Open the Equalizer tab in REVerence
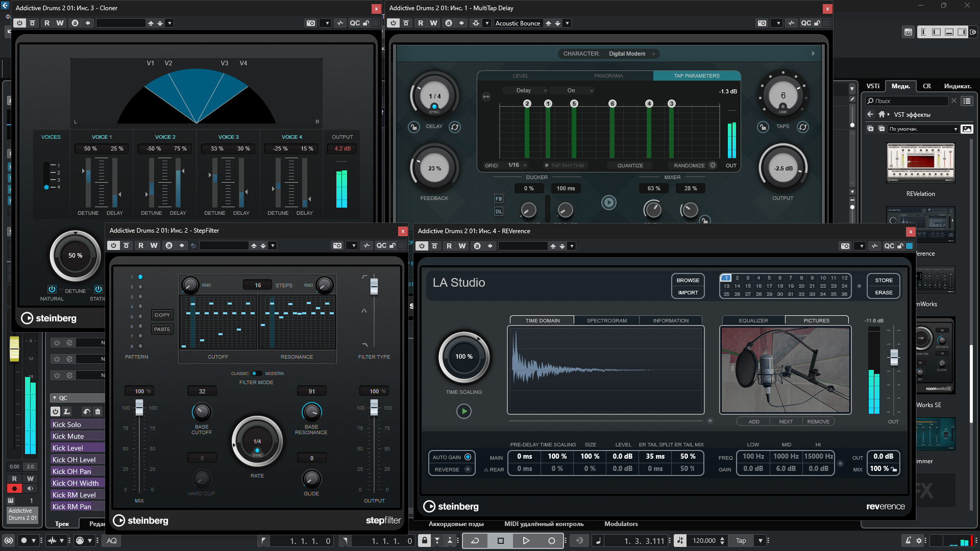Screen dimensions: 980x551 (753, 320)
